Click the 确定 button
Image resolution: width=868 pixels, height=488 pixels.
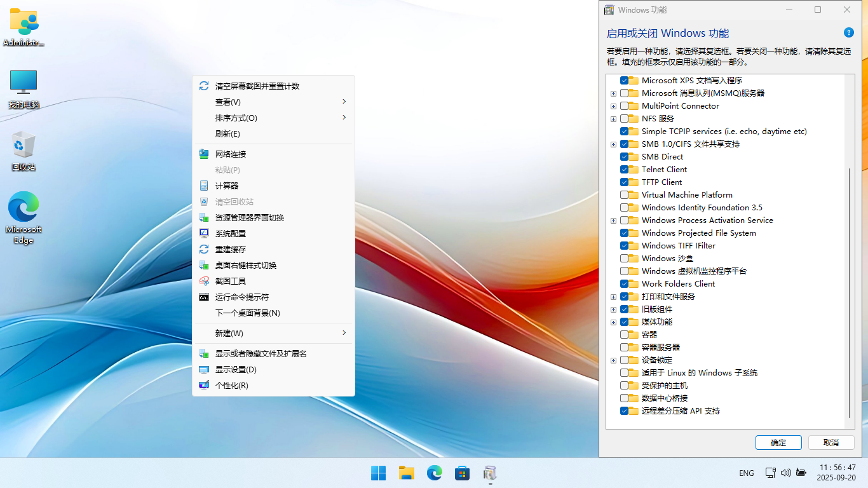tap(778, 442)
